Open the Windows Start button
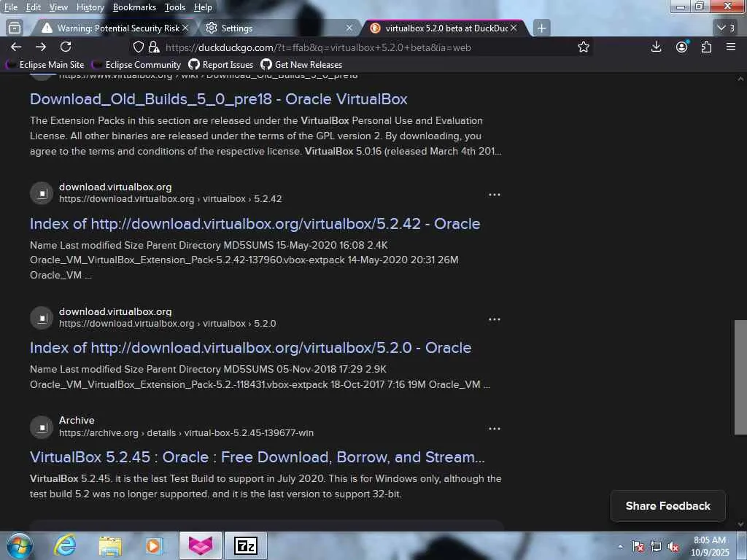Screen dimensions: 747x560 click(18, 546)
